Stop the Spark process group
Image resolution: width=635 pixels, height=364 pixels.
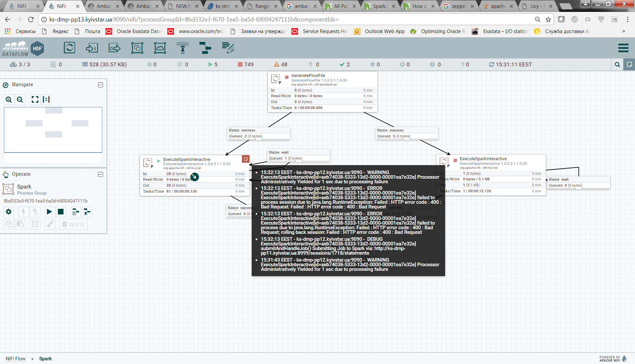pos(61,212)
